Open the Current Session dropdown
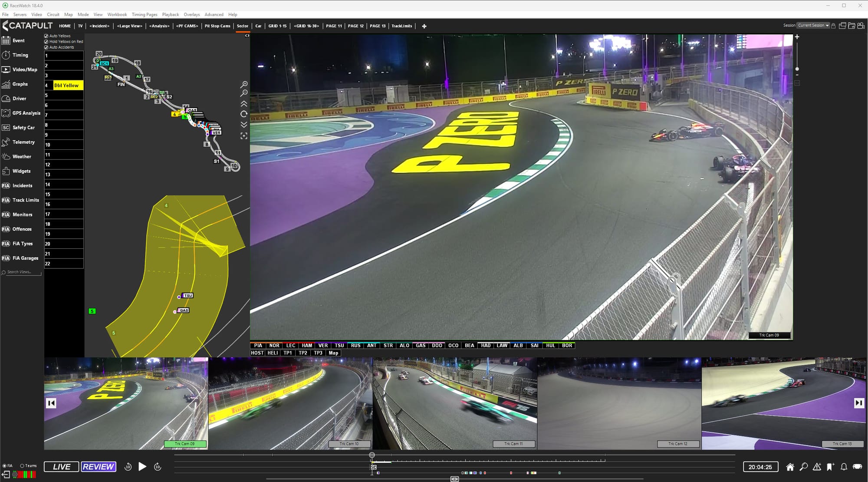The width and height of the screenshot is (868, 482). coord(813,26)
